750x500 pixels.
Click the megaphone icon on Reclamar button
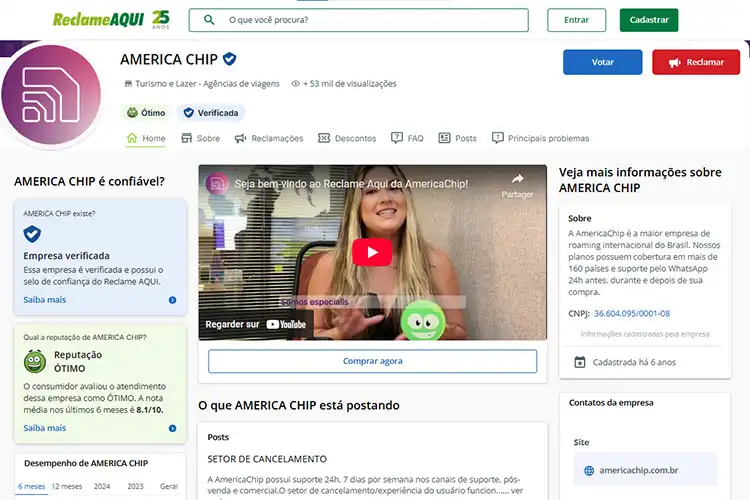click(x=674, y=63)
